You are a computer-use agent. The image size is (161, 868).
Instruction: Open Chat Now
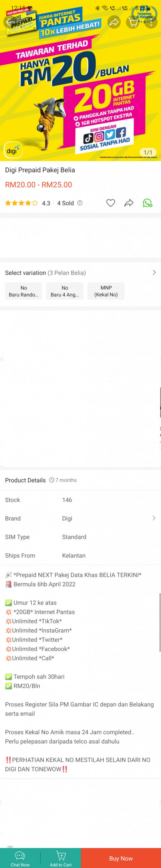coord(20,858)
